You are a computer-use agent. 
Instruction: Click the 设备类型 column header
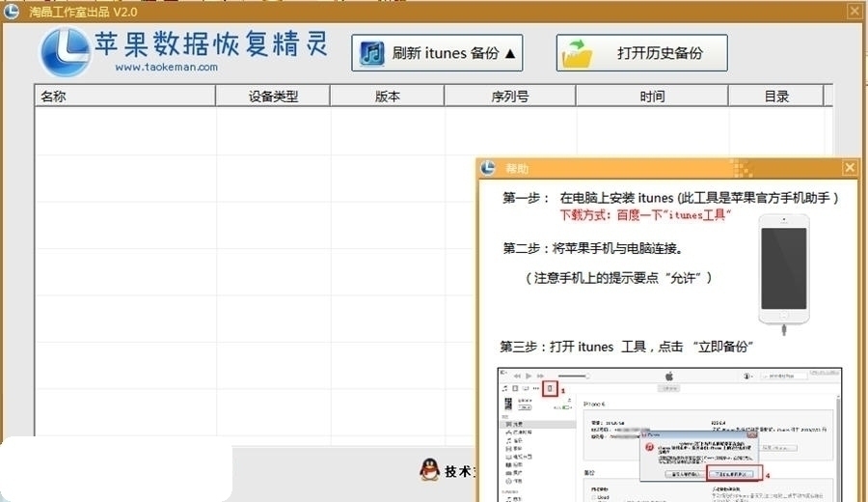[273, 96]
